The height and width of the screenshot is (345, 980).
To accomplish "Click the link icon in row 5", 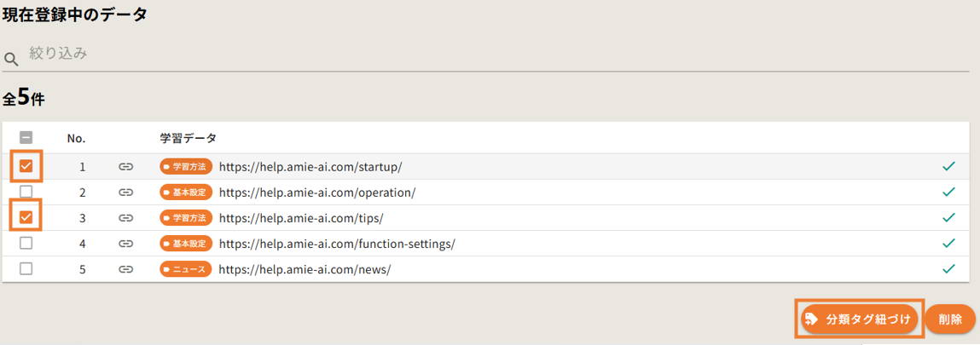I will tap(126, 269).
